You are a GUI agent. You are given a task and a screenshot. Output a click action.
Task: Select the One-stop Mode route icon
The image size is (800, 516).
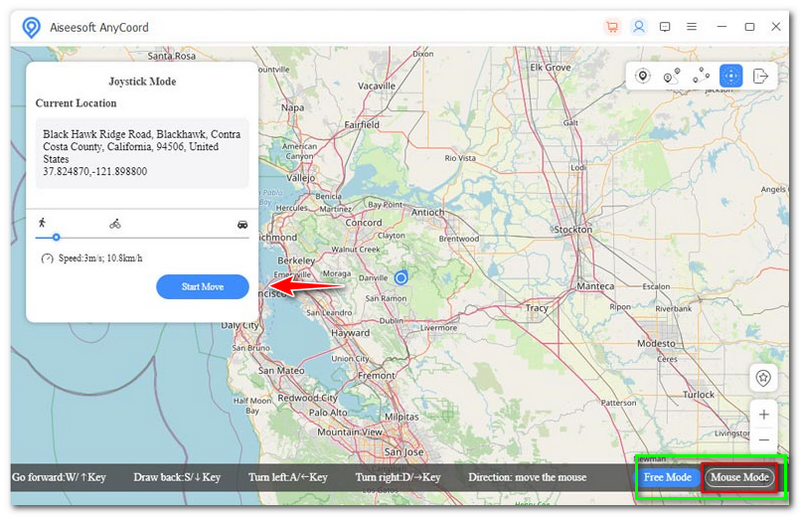(x=671, y=76)
